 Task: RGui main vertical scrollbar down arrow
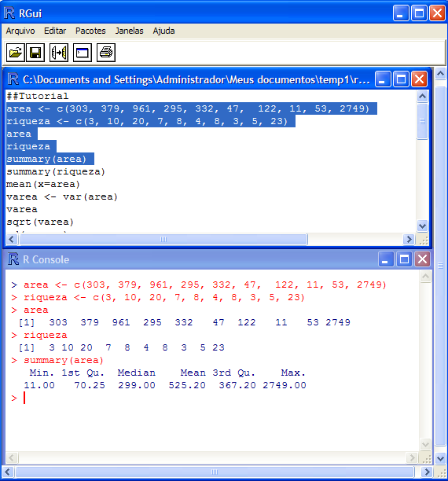pos(441,459)
